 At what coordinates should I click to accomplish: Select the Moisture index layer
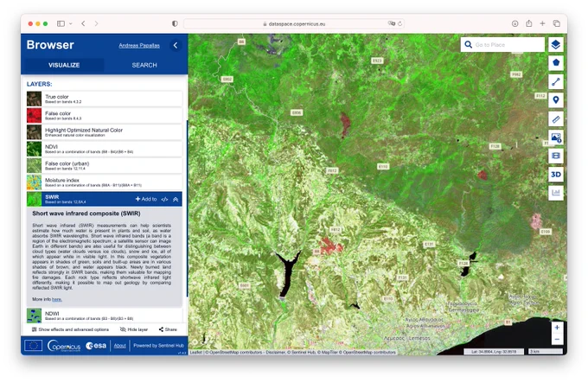105,182
